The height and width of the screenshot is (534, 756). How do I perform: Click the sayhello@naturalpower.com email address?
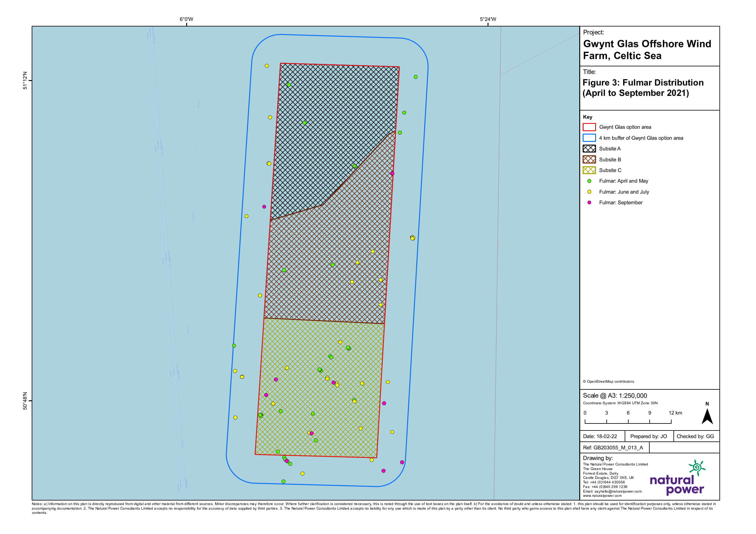point(618,491)
